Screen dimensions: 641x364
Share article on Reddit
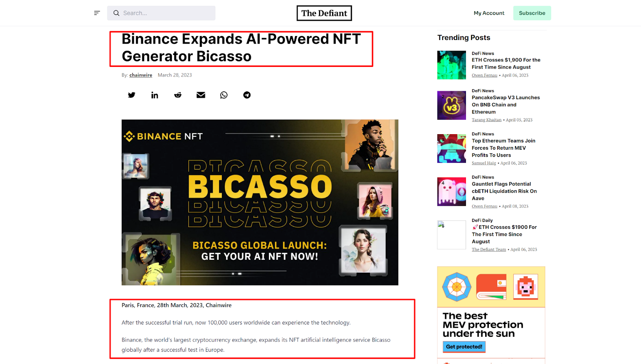coord(178,95)
